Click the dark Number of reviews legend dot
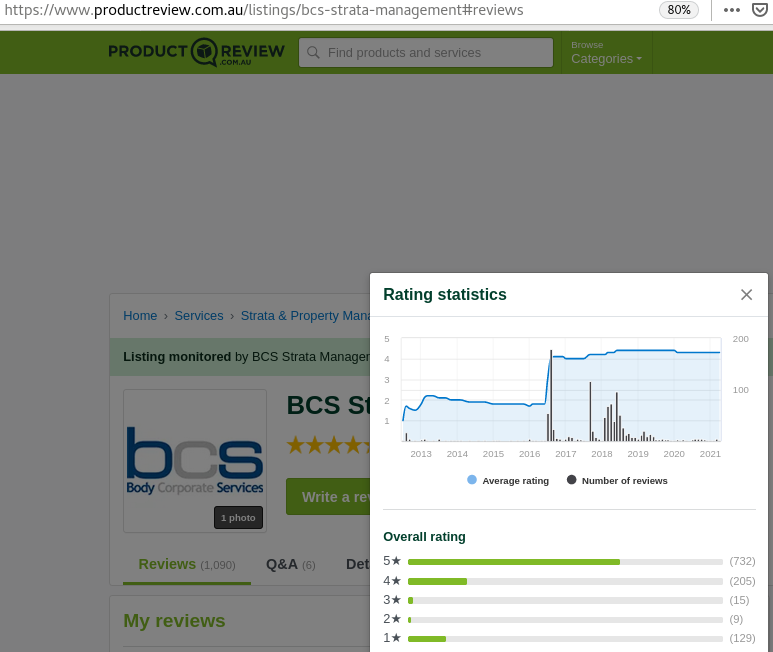The height and width of the screenshot is (652, 773). click(571, 480)
